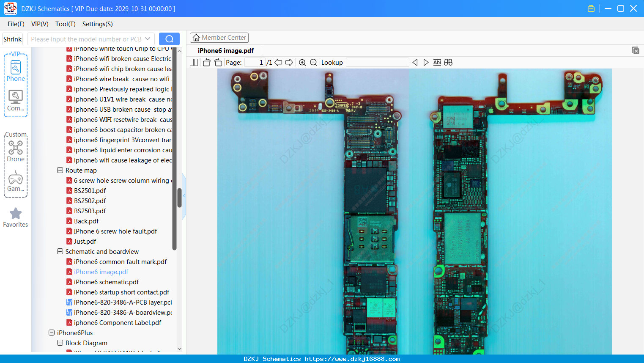Viewport: 644px width, 363px height.
Task: Open the Tool(T) menu
Action: point(66,24)
